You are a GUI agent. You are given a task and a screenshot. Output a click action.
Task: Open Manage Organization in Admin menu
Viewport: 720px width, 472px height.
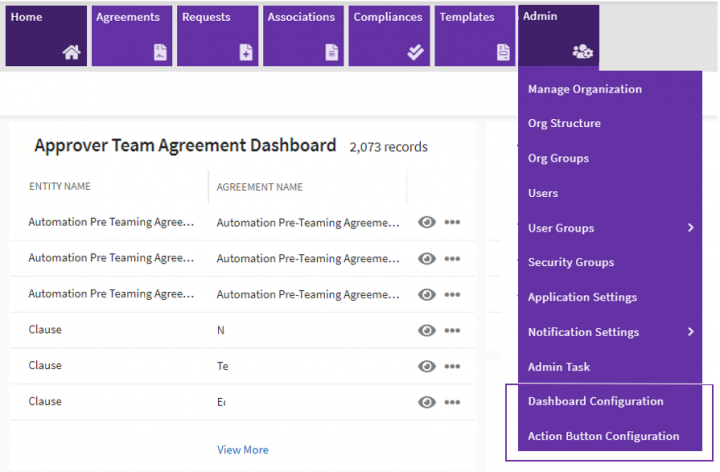tap(584, 89)
